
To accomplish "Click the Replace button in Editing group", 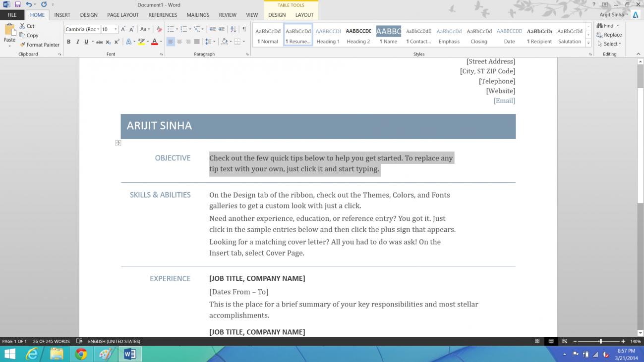I will (609, 35).
